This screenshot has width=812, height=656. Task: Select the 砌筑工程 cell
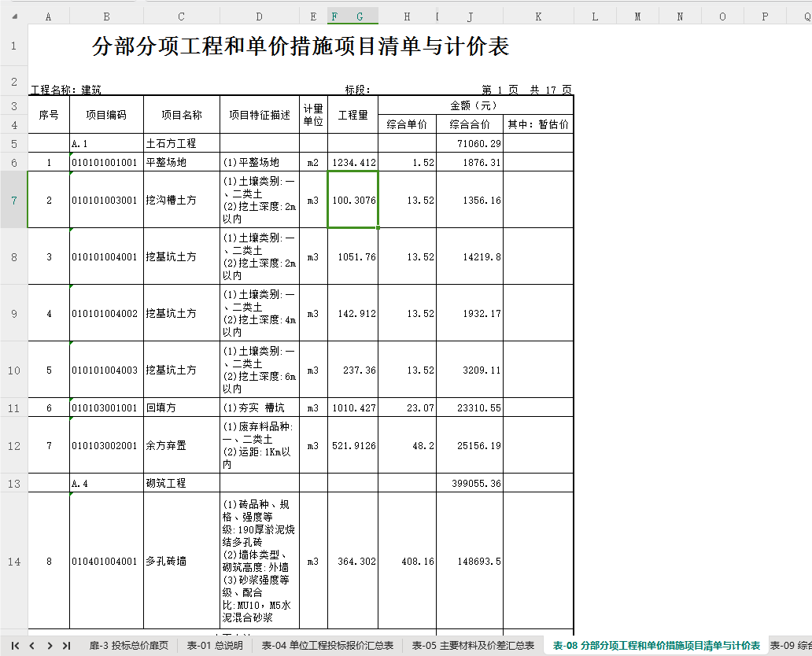point(182,483)
